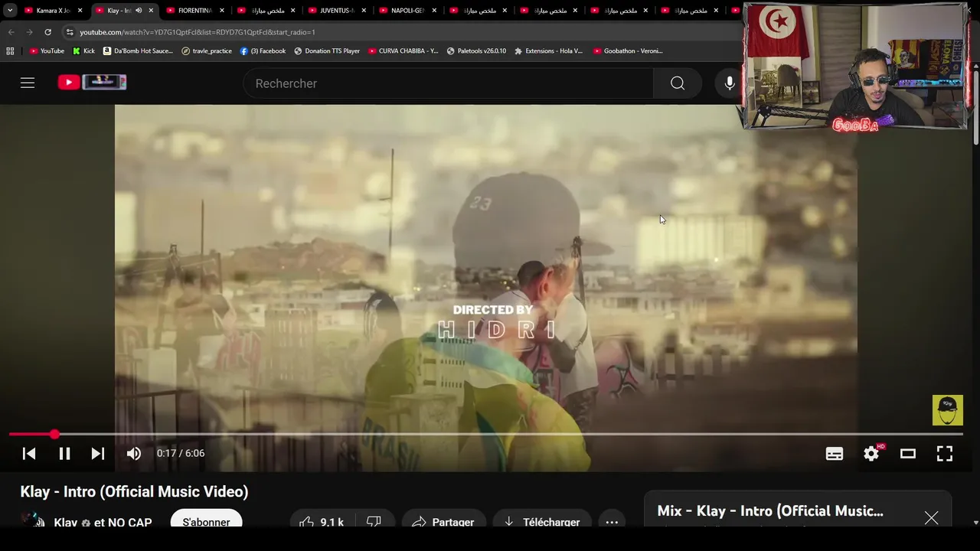The height and width of the screenshot is (551, 980).
Task: Switch to the FIORENTINA tab
Action: [x=194, y=11]
